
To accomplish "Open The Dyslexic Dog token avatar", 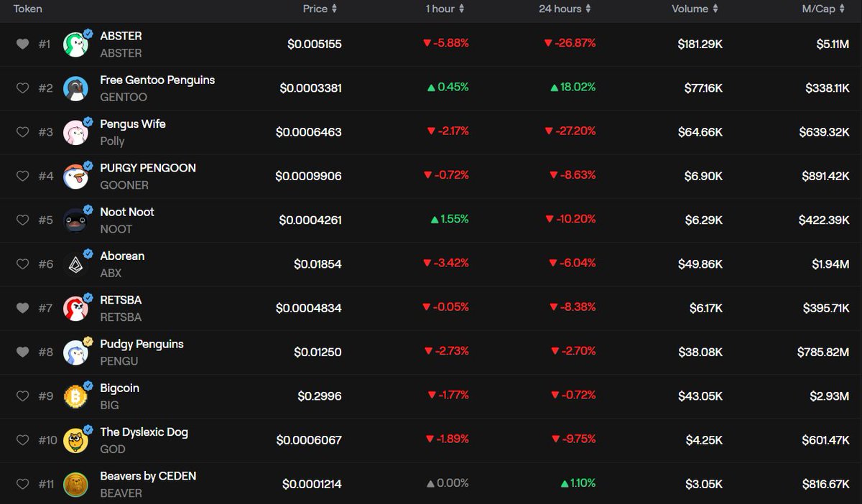I will point(75,440).
